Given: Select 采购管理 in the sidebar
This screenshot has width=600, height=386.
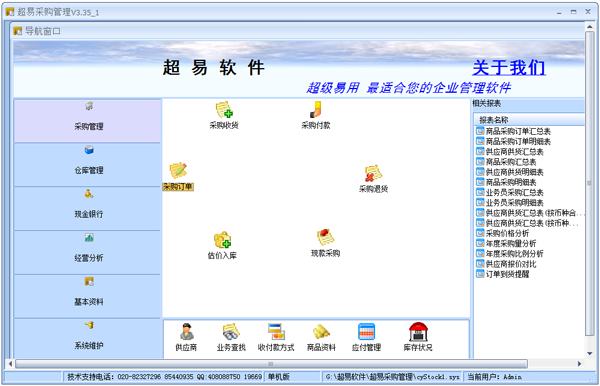Looking at the screenshot, I should coord(88,121).
